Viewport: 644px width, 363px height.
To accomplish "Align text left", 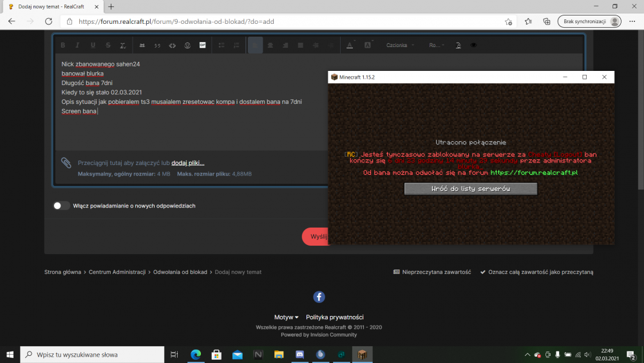I will [x=255, y=45].
